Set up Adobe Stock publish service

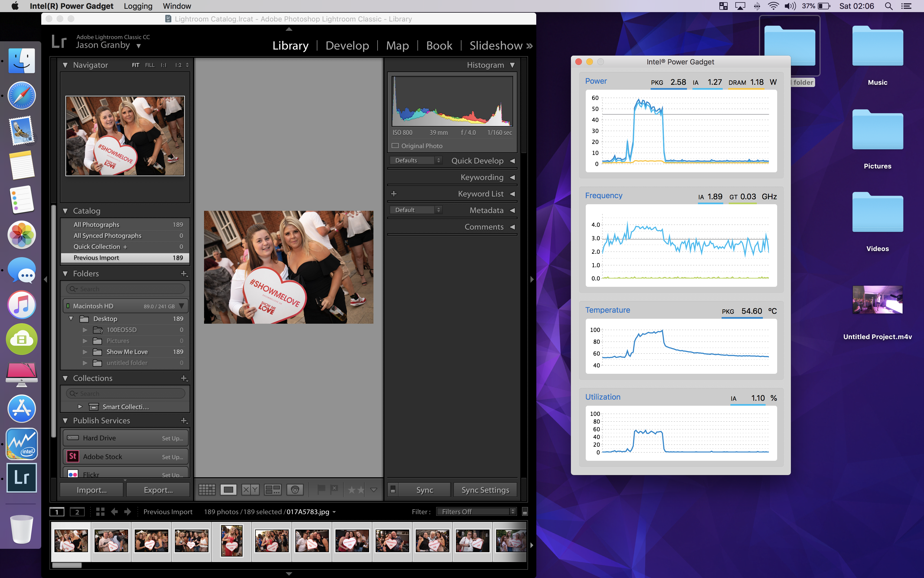click(172, 457)
